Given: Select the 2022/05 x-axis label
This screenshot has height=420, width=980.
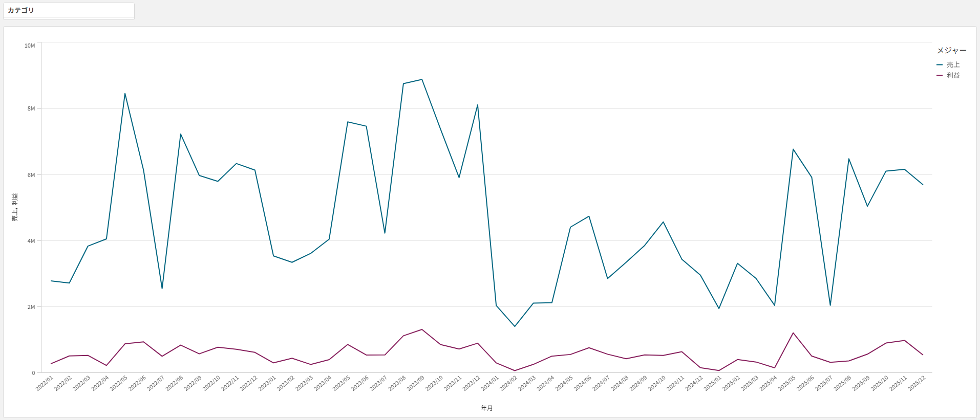Looking at the screenshot, I should click(x=119, y=383).
